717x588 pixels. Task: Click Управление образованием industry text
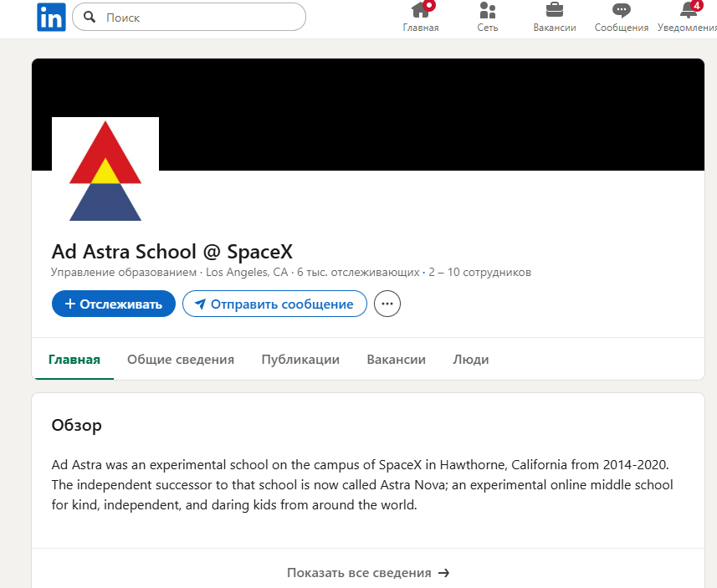(x=124, y=273)
